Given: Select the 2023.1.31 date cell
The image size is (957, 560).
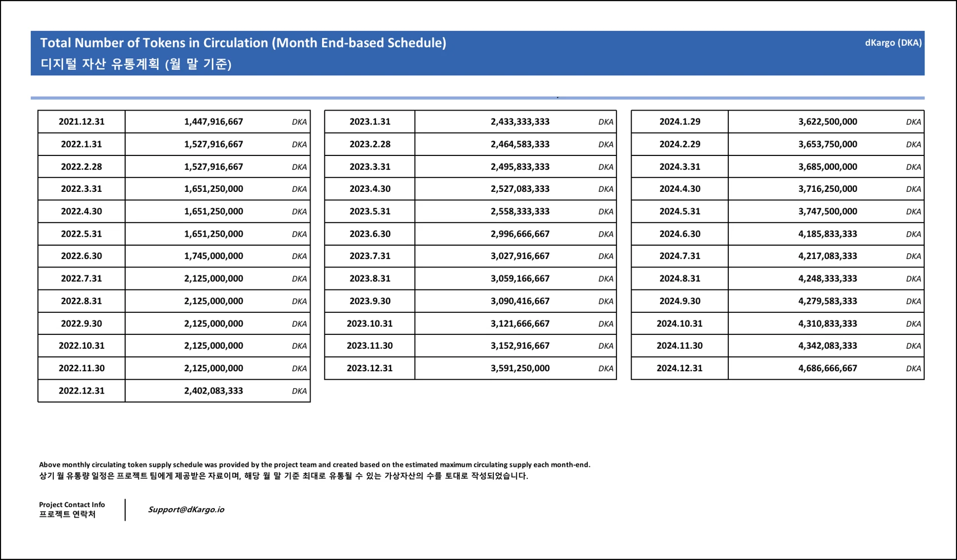Looking at the screenshot, I should (370, 122).
